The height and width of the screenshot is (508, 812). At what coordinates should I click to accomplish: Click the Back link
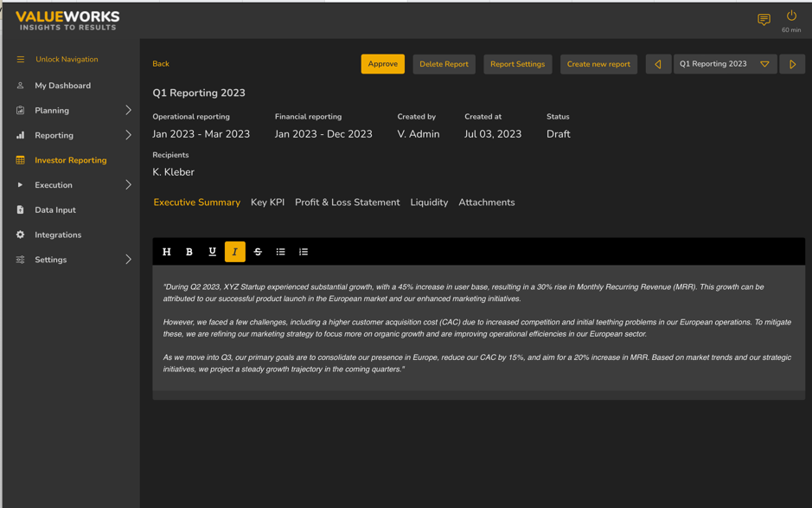click(x=161, y=64)
